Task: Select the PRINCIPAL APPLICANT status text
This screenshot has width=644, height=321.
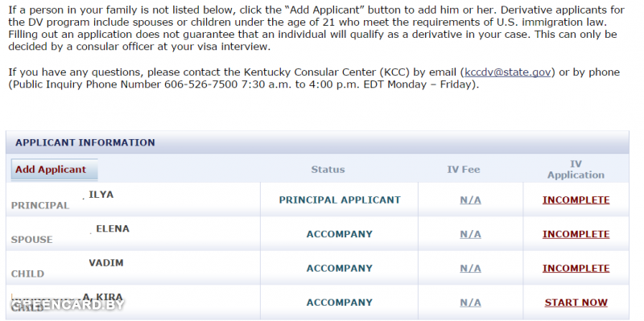Action: pos(340,200)
